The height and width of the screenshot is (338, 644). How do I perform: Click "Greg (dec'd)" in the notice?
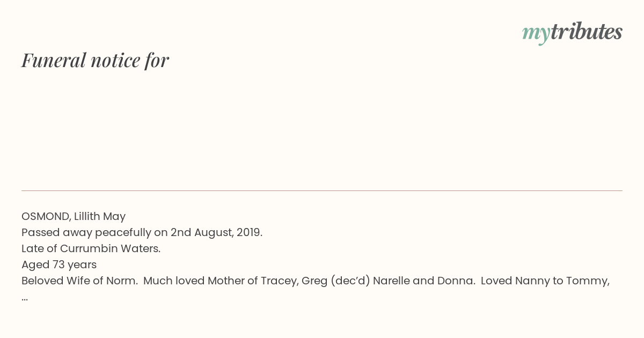[335, 281]
